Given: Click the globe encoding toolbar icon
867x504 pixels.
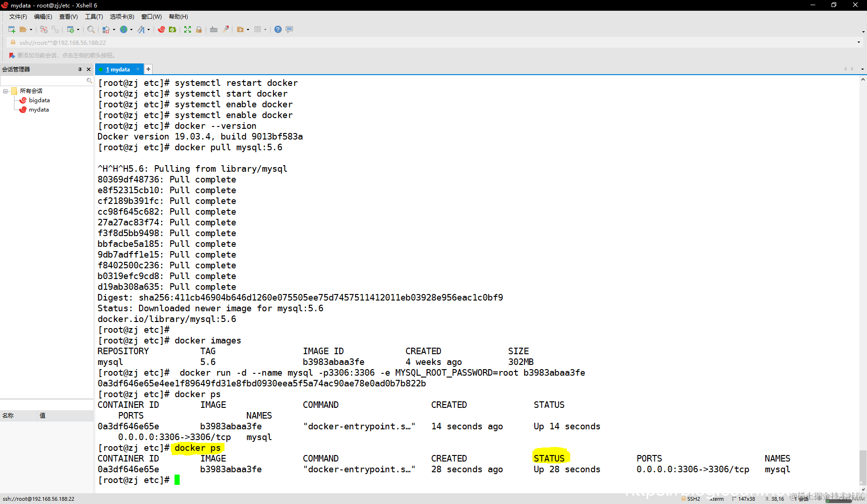Looking at the screenshot, I should point(124,29).
